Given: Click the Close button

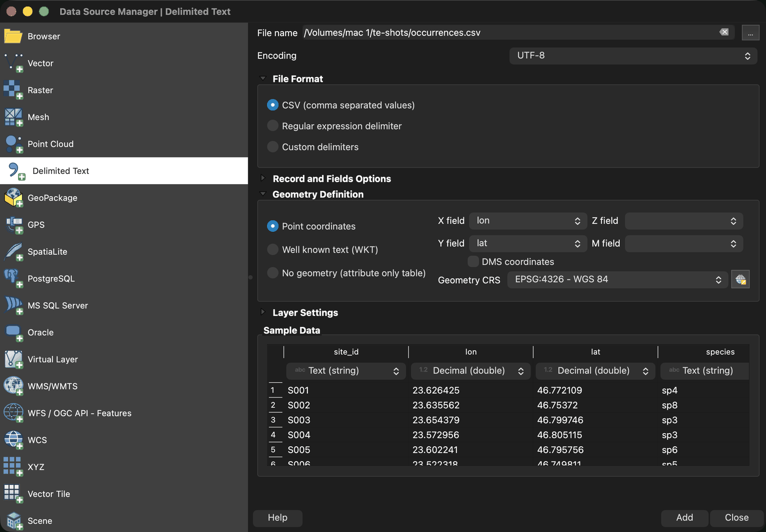Looking at the screenshot, I should 736,518.
